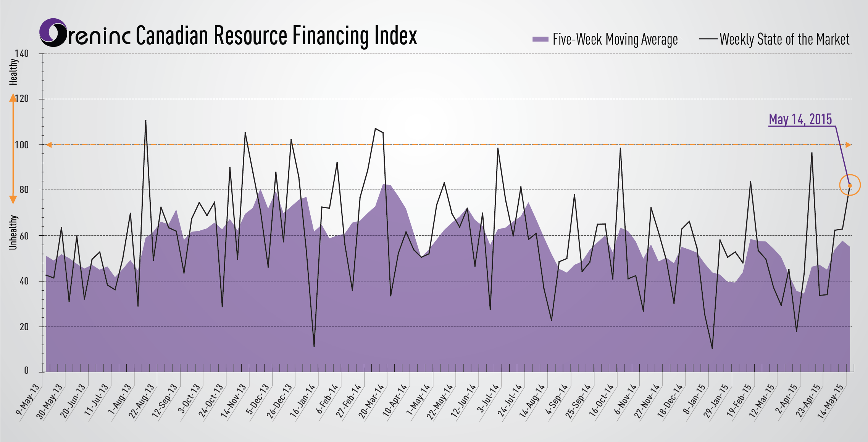
Task: Click the 14-Nov-13 date label
Action: (x=233, y=402)
